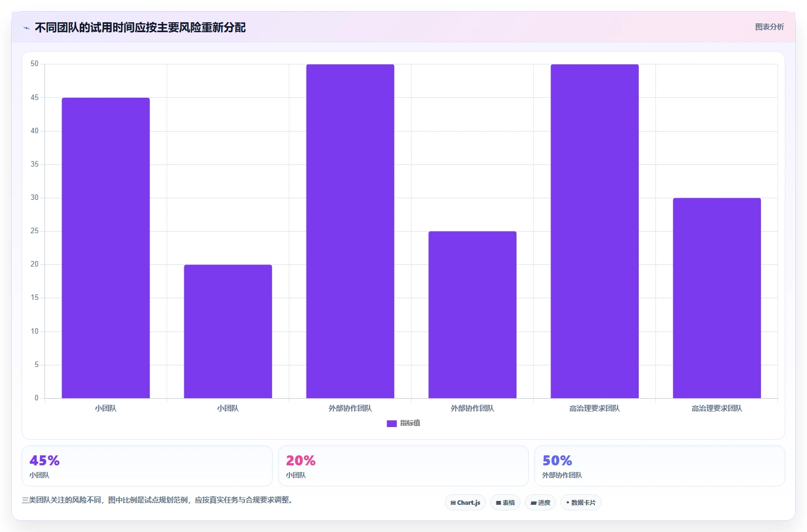Click the x-axis label 外部协作团队 under the 25 bar
Screen dimensions: 807x532
472,408
